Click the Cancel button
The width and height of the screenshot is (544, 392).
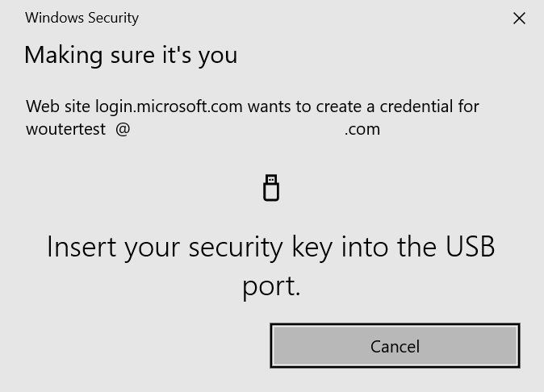point(395,346)
